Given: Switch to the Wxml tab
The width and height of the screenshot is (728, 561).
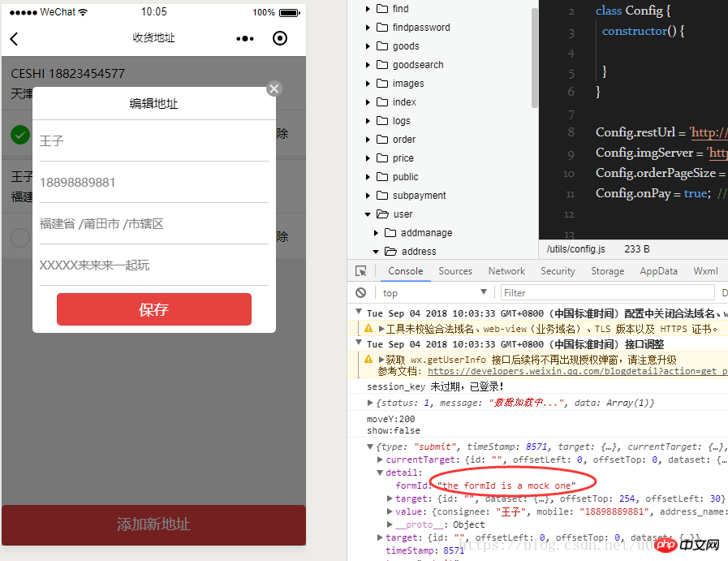Looking at the screenshot, I should [705, 271].
